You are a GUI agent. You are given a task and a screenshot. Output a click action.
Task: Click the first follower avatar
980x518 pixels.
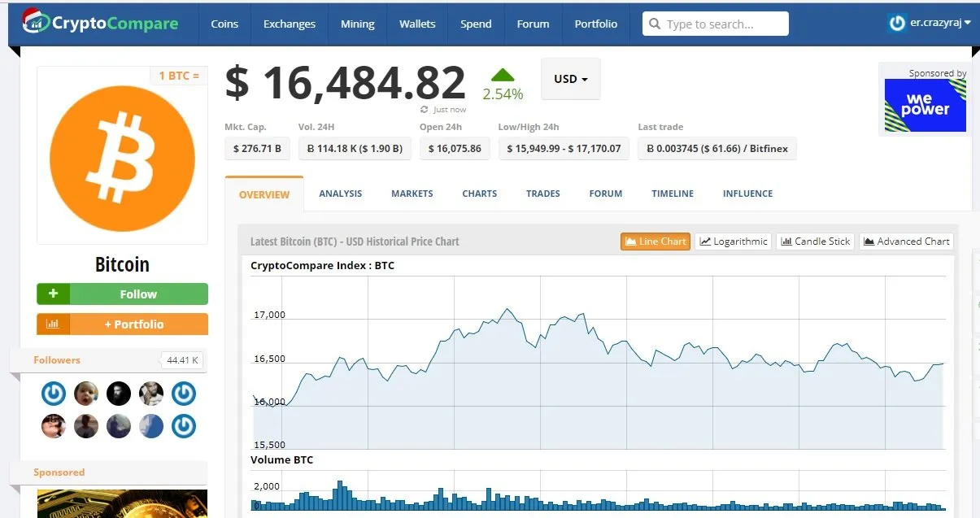tap(54, 394)
